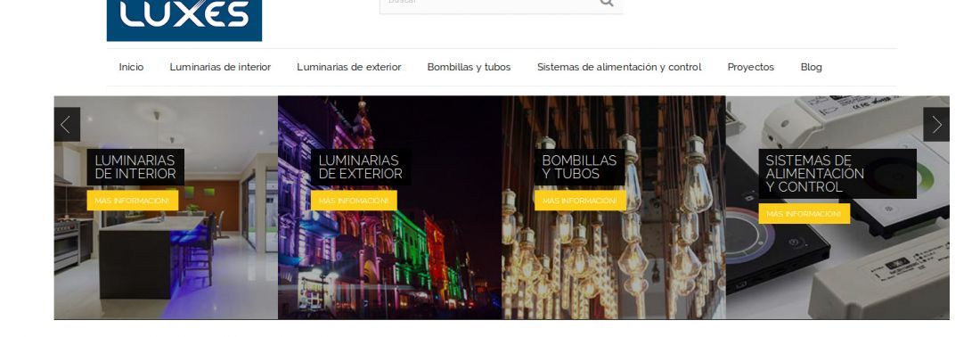Click the previous slide arrow
Image resolution: width=980 pixels, height=337 pixels.
click(67, 125)
